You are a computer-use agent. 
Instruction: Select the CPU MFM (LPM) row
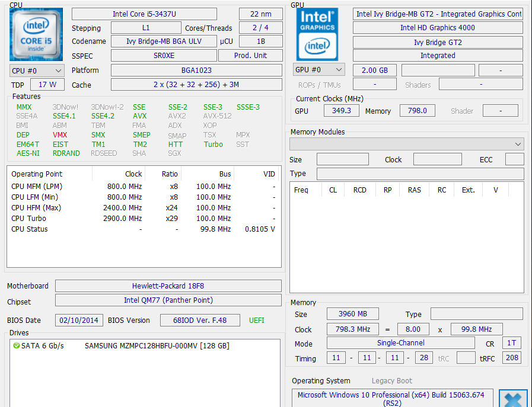click(144, 187)
